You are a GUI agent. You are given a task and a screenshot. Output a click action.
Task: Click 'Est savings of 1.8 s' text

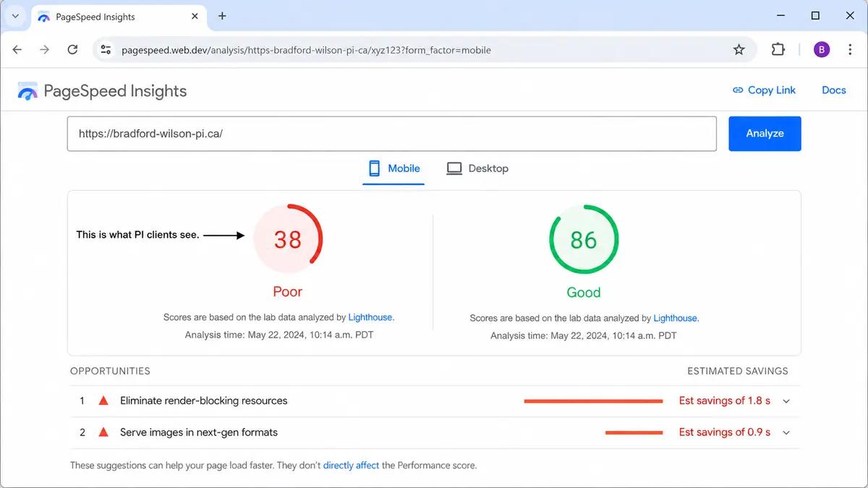coord(725,401)
